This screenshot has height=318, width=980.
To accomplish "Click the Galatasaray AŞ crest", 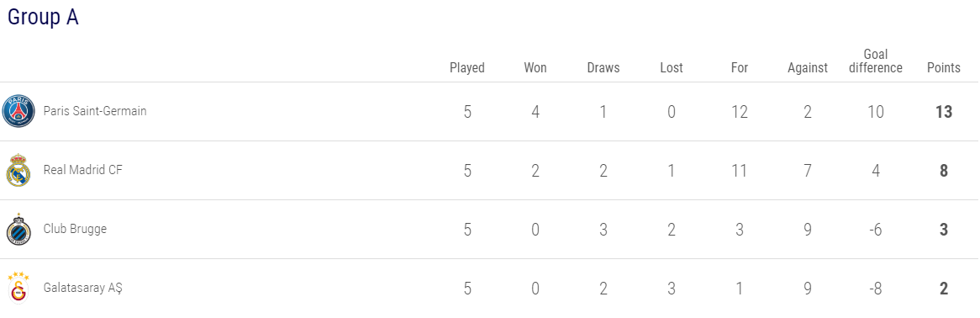I will [x=18, y=288].
